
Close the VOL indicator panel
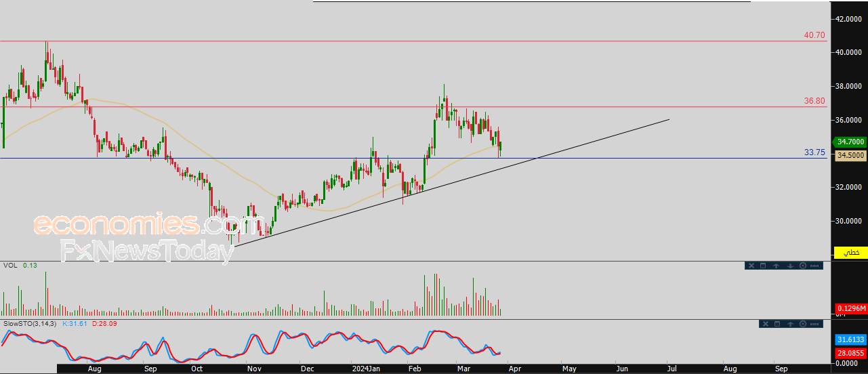click(751, 266)
